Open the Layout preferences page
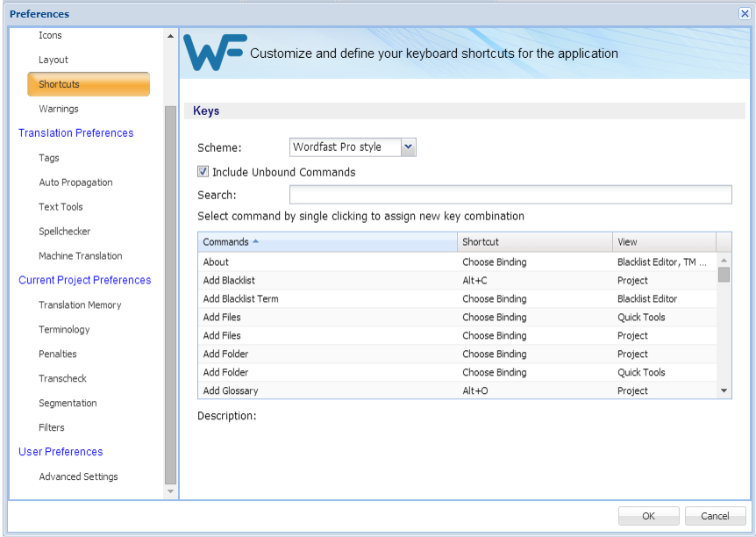Image resolution: width=756 pixels, height=537 pixels. click(53, 60)
